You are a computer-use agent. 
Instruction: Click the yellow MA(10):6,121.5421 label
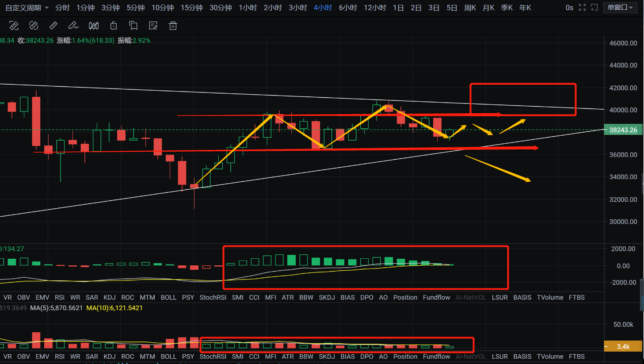114,308
